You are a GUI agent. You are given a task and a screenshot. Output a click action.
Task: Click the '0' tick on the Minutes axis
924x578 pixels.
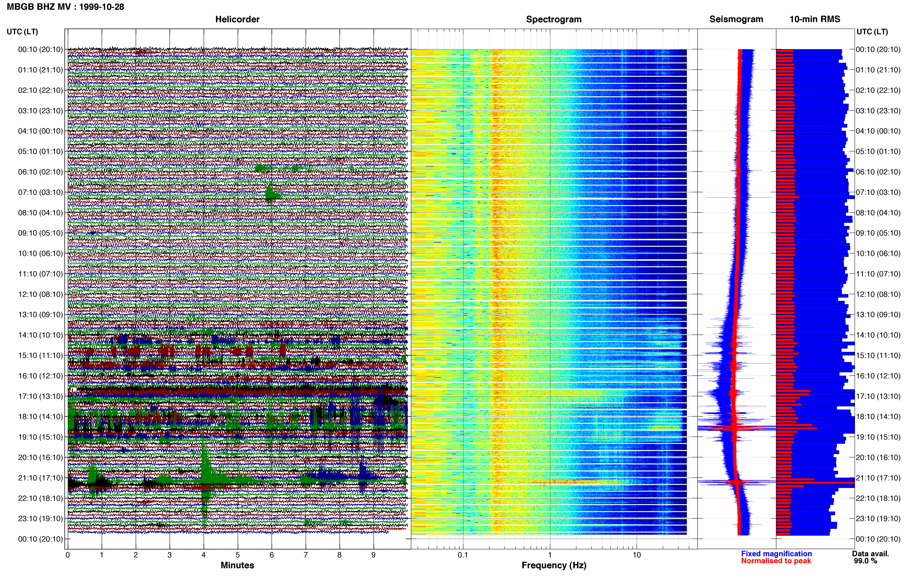(x=68, y=555)
